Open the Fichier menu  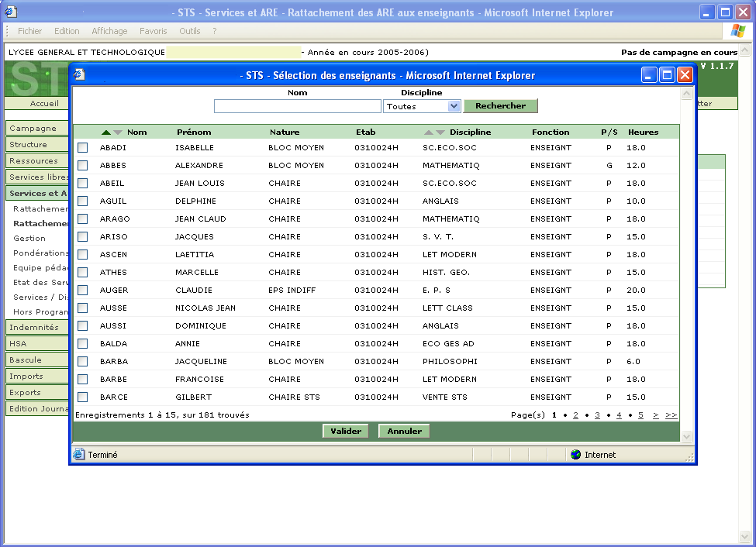[30, 31]
